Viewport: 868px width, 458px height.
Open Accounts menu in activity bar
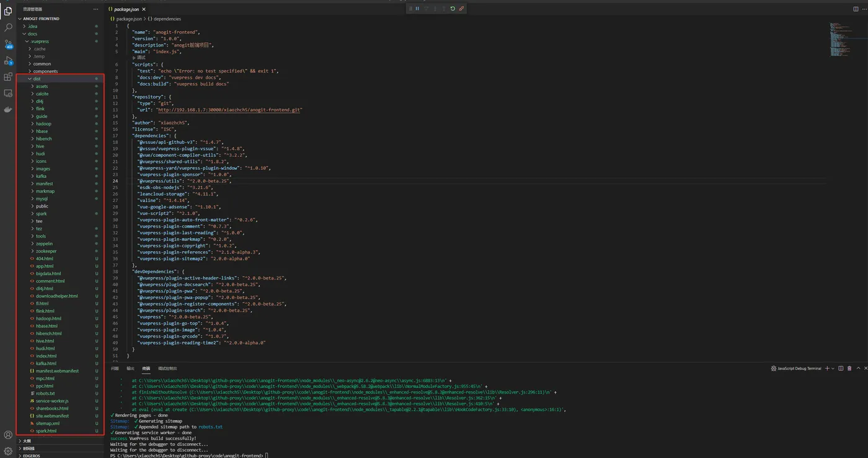(8, 435)
